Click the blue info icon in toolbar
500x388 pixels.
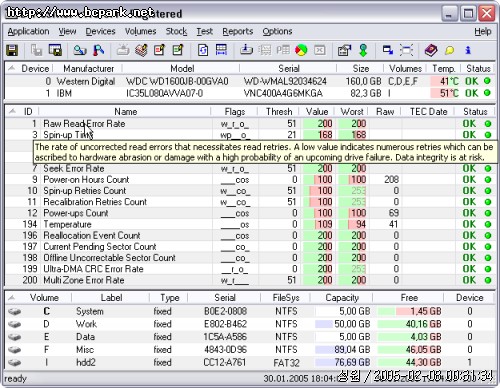pos(468,50)
